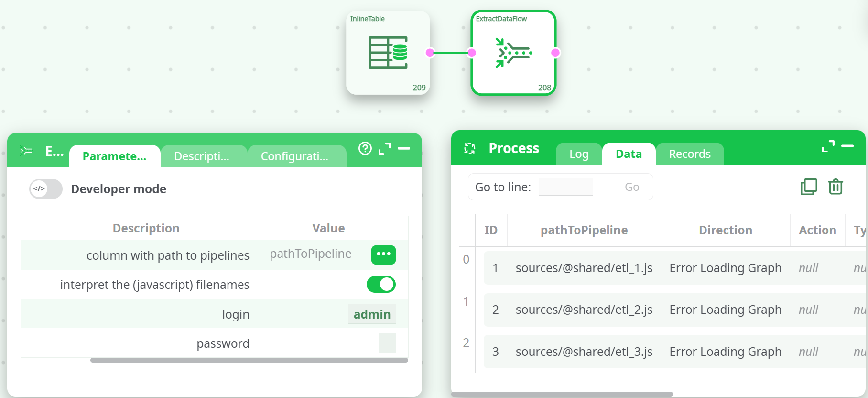
Task: Expand the parameters panel to fullscreen
Action: point(384,149)
